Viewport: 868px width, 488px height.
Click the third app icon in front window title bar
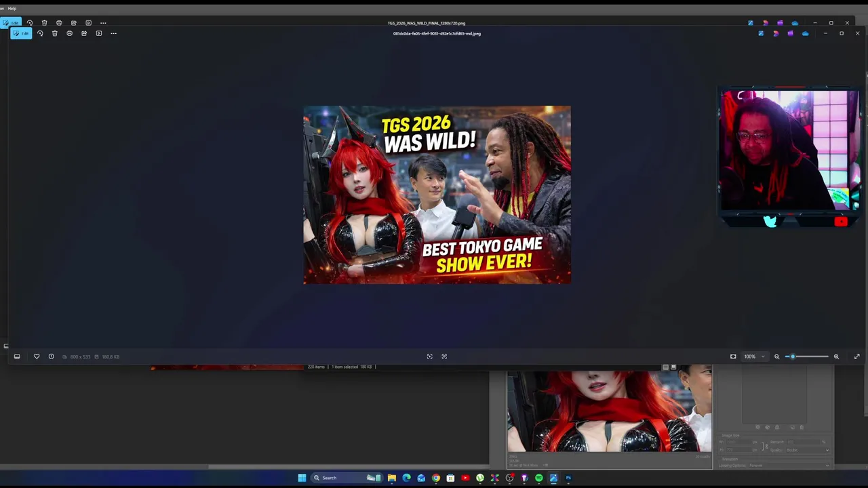(790, 33)
